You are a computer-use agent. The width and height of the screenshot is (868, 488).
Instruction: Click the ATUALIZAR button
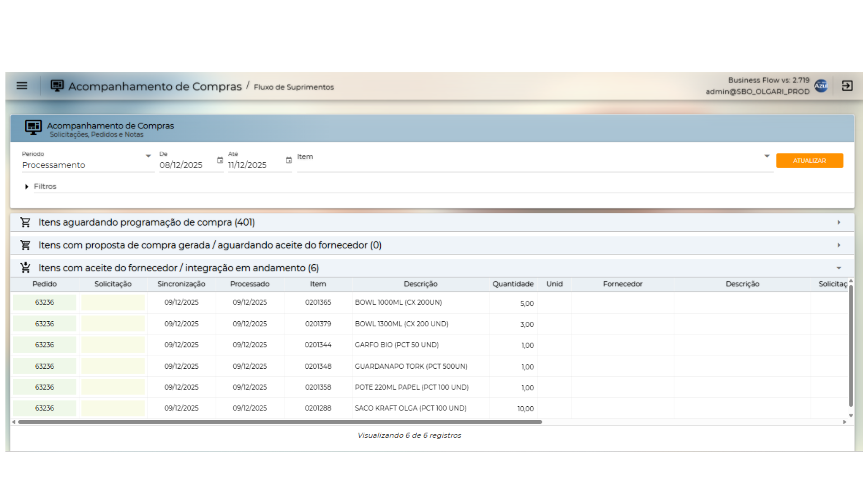pyautogui.click(x=809, y=160)
